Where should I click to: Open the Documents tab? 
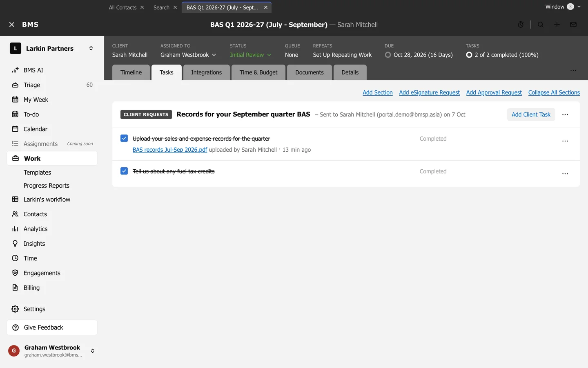coord(310,72)
